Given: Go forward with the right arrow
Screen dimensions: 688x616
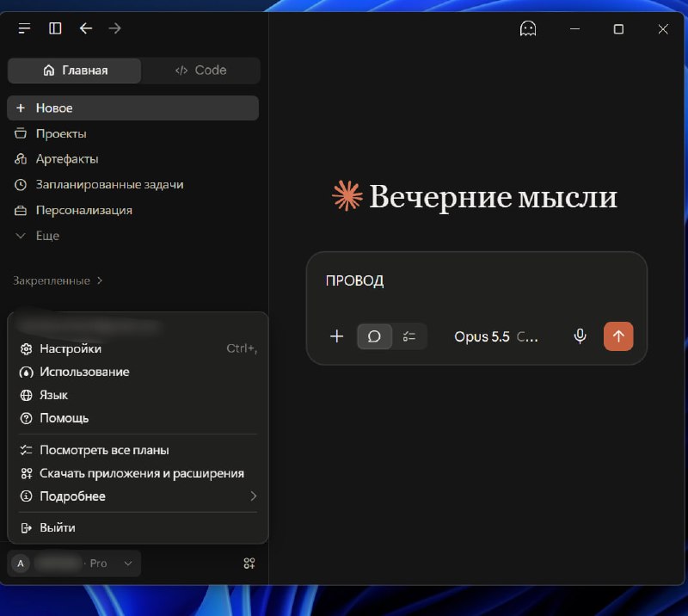Looking at the screenshot, I should point(115,28).
